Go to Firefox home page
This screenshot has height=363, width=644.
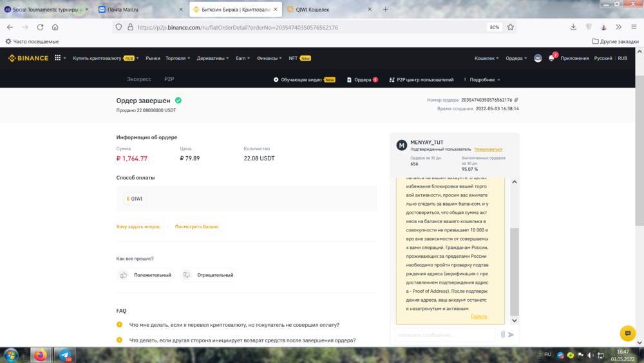[x=55, y=27]
